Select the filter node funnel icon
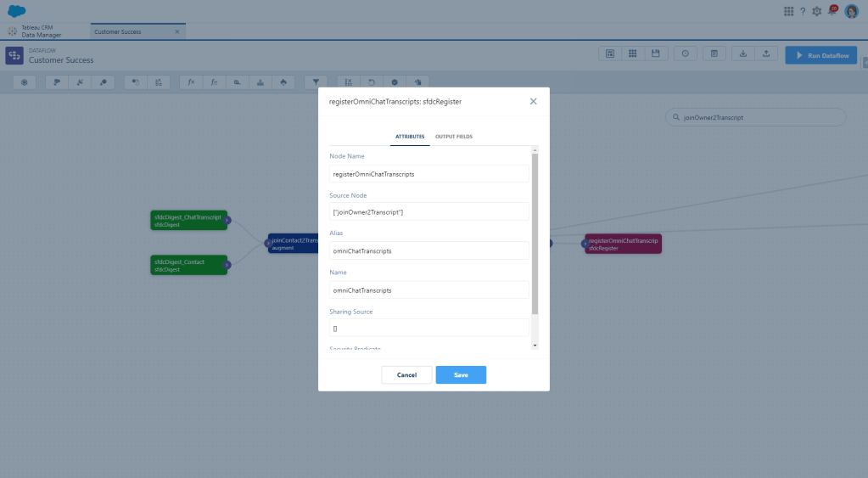Image resolution: width=868 pixels, height=478 pixels. [x=316, y=82]
